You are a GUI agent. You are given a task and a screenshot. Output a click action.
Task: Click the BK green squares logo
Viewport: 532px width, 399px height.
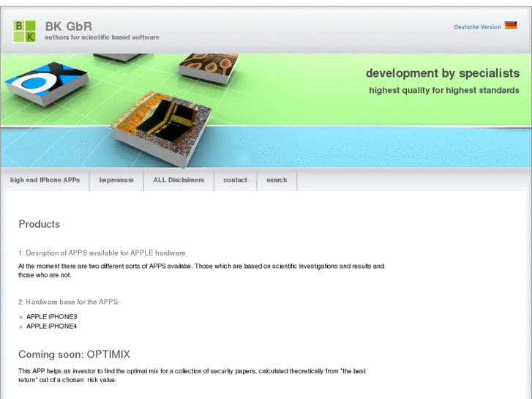(24, 31)
